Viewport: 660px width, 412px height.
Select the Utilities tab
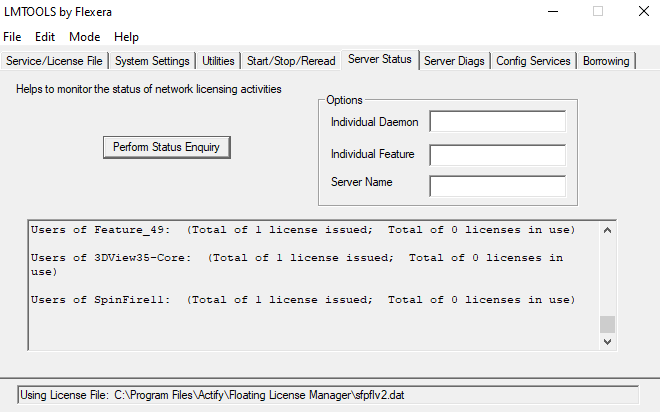[x=219, y=61]
